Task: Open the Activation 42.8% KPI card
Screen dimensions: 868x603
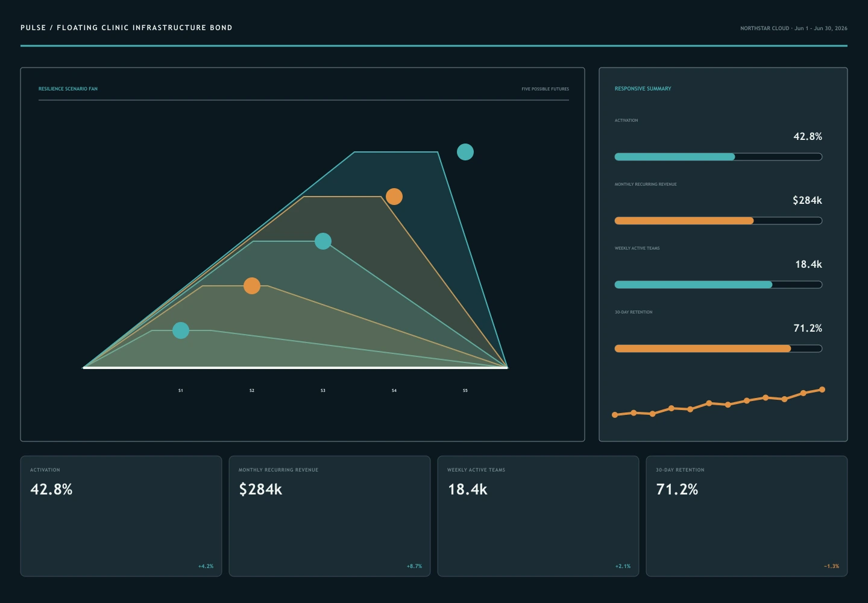Action: pos(121,516)
